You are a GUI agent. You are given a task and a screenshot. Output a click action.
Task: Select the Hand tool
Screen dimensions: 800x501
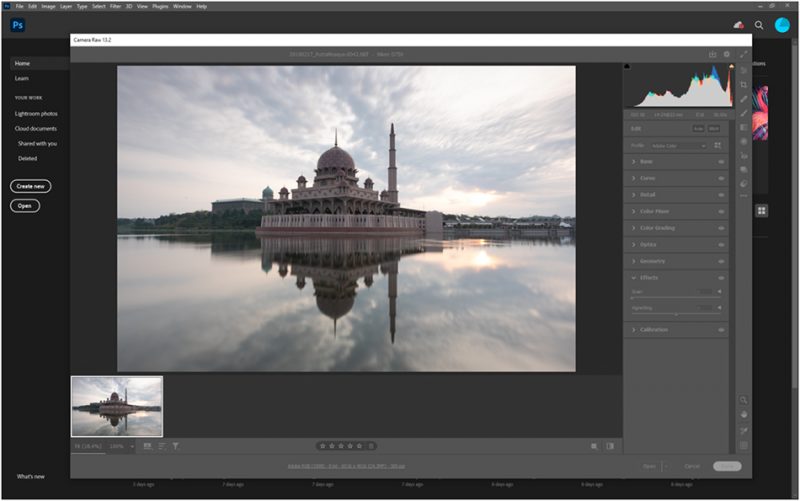point(743,415)
